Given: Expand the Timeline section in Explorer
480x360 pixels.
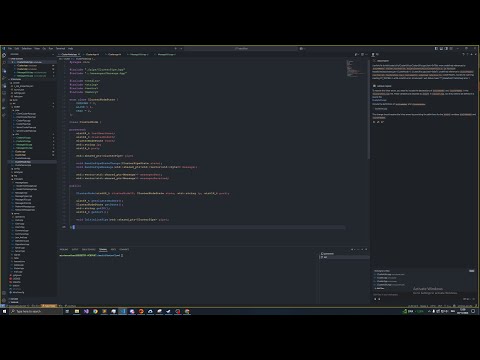Looking at the screenshot, I should (x=32, y=302).
